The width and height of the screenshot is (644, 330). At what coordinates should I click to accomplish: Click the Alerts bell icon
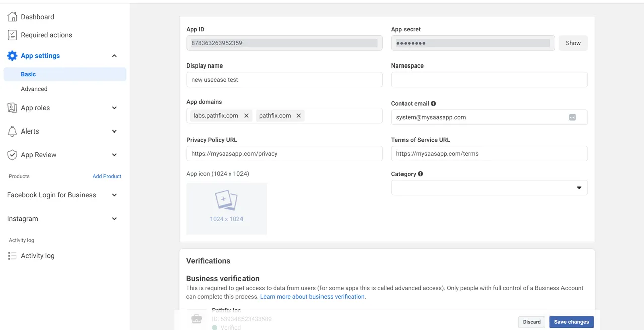pyautogui.click(x=12, y=131)
